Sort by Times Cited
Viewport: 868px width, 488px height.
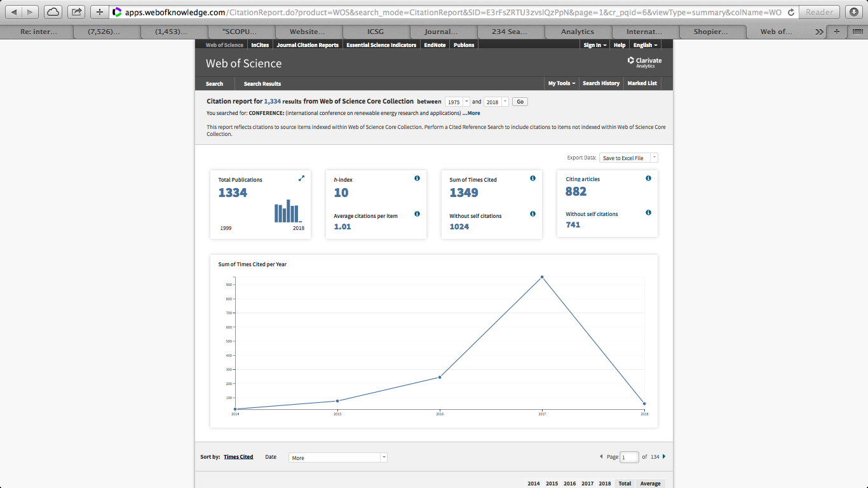(238, 457)
